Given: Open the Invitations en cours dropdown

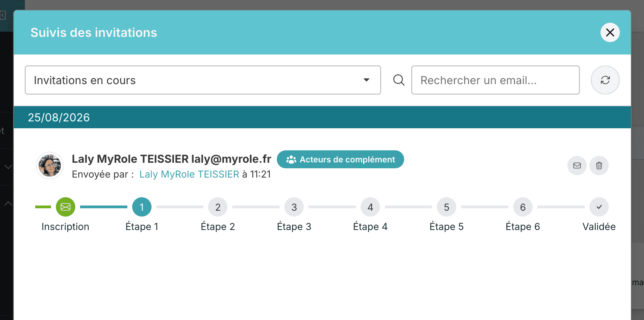Looking at the screenshot, I should (x=203, y=80).
